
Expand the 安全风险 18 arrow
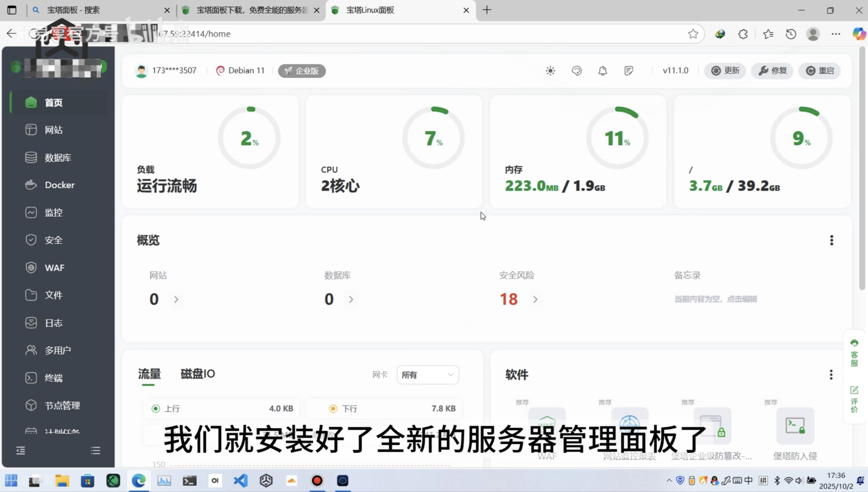535,300
